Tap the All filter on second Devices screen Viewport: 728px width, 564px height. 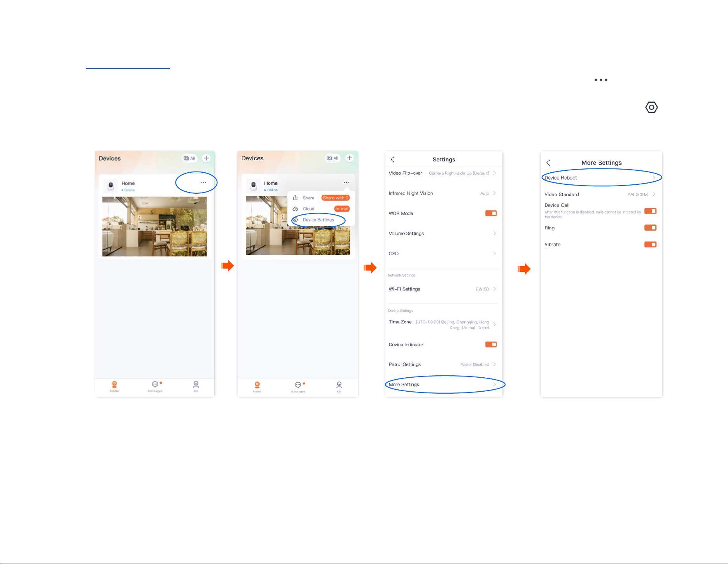(332, 158)
